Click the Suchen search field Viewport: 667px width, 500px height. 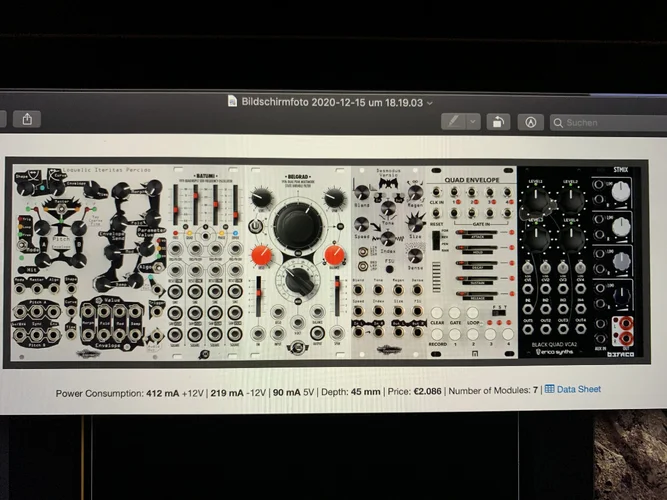608,123
